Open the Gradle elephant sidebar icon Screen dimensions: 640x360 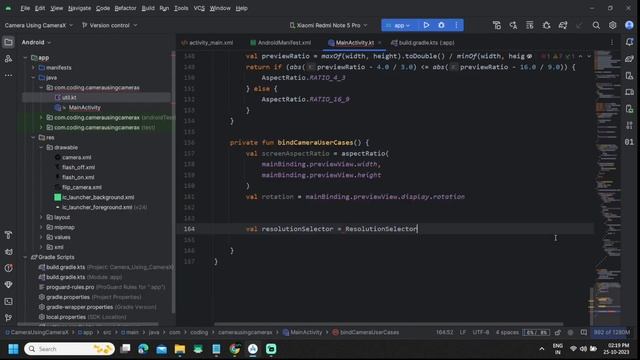(629, 59)
